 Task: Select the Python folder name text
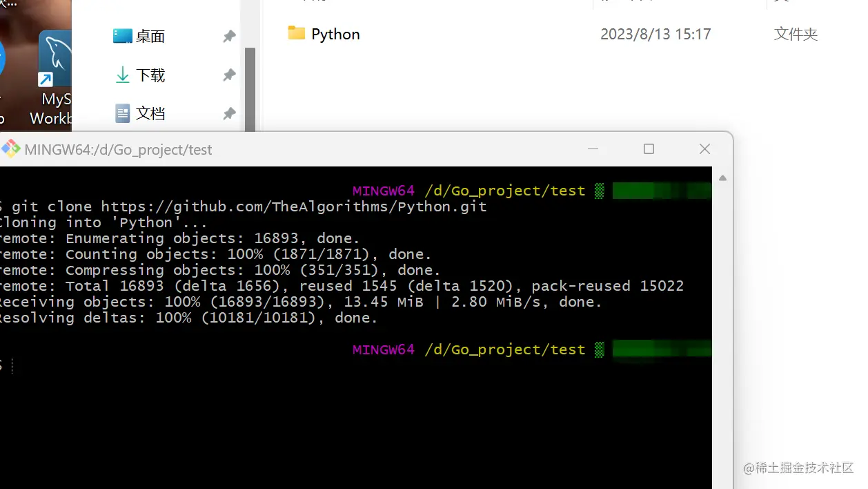(x=335, y=34)
